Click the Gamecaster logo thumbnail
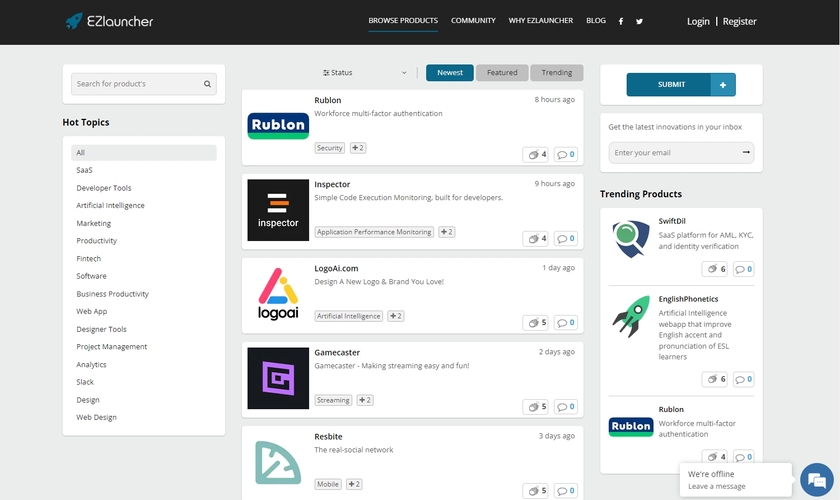Viewport: 840px width, 500px height. [278, 378]
